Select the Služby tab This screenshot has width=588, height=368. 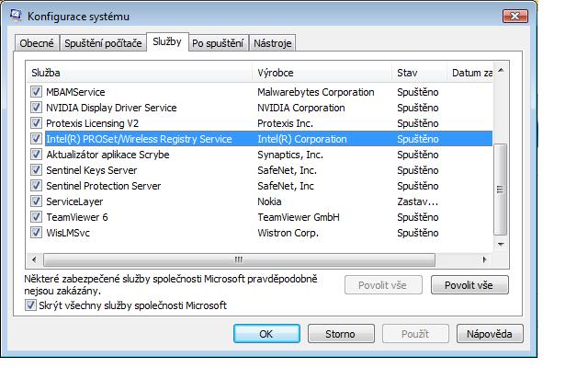coord(167,41)
